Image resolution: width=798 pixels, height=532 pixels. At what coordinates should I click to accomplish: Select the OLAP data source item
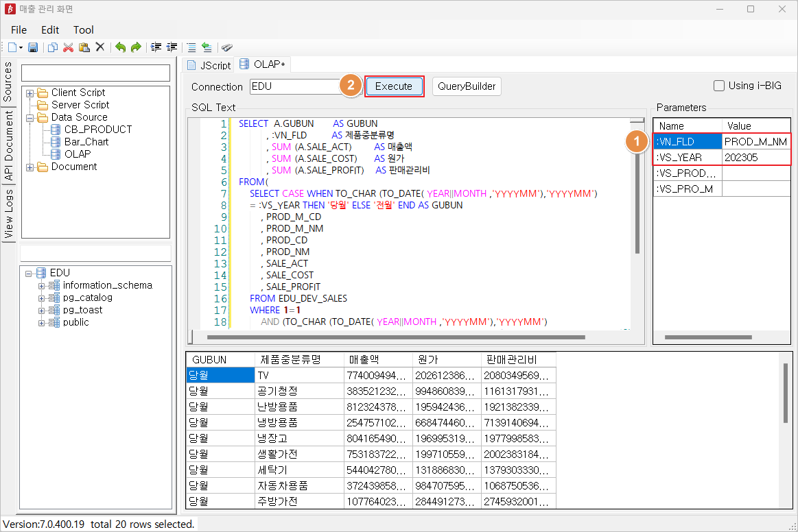click(78, 154)
